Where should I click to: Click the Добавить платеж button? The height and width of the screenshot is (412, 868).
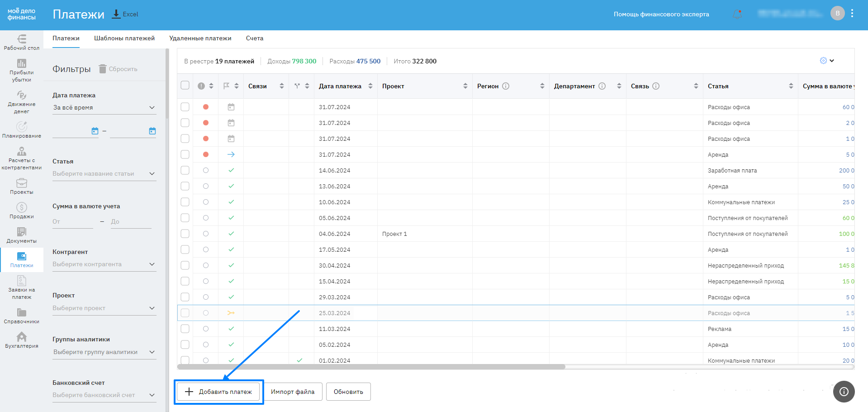(x=219, y=392)
